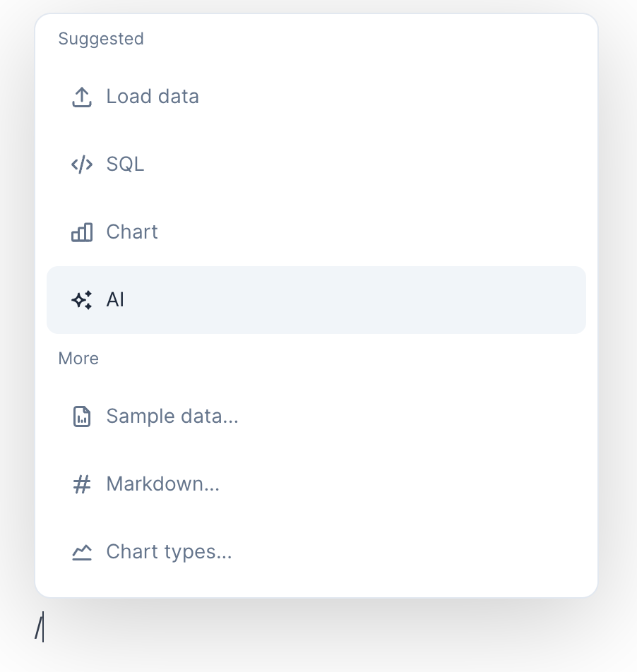The height and width of the screenshot is (672, 637).
Task: Expand the "Chart types..." submenu
Action: tap(169, 552)
